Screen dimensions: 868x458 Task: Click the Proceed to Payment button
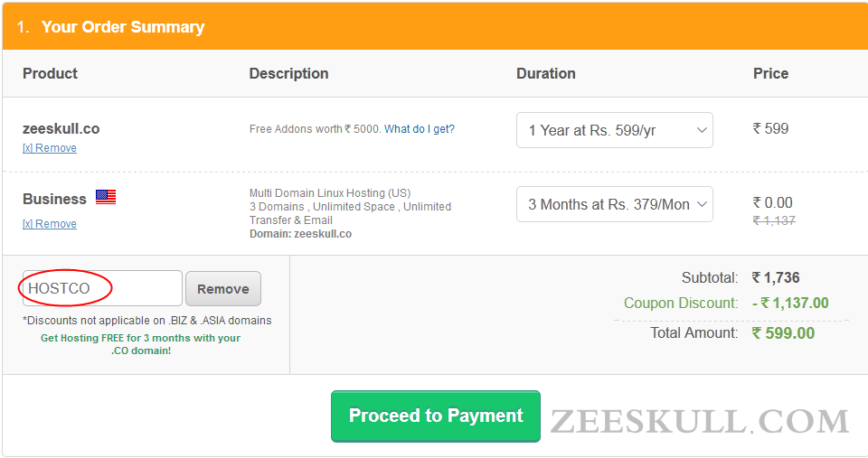436,416
